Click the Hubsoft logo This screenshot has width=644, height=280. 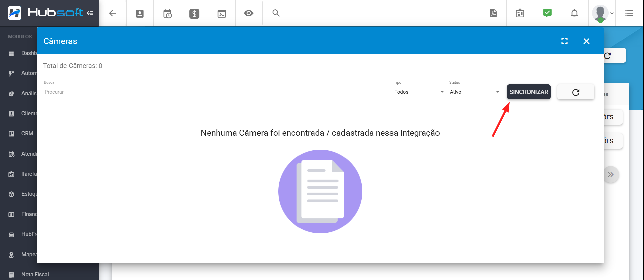[x=45, y=13]
